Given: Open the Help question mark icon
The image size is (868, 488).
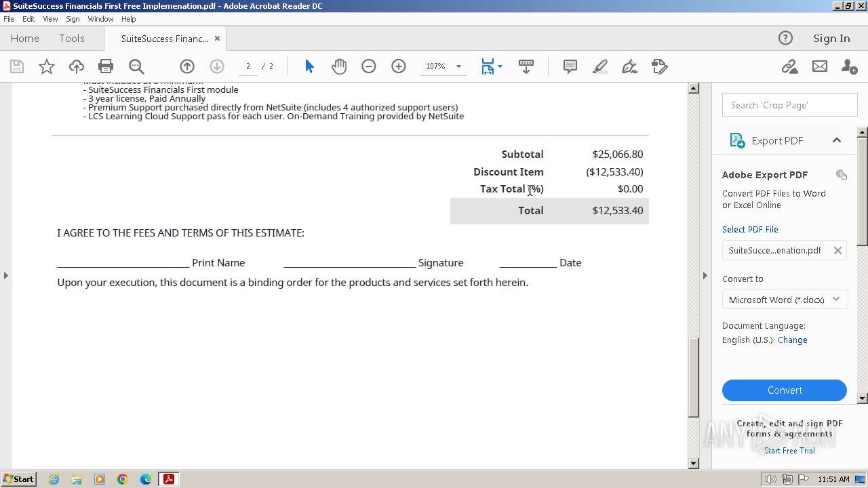Looking at the screenshot, I should click(x=785, y=38).
